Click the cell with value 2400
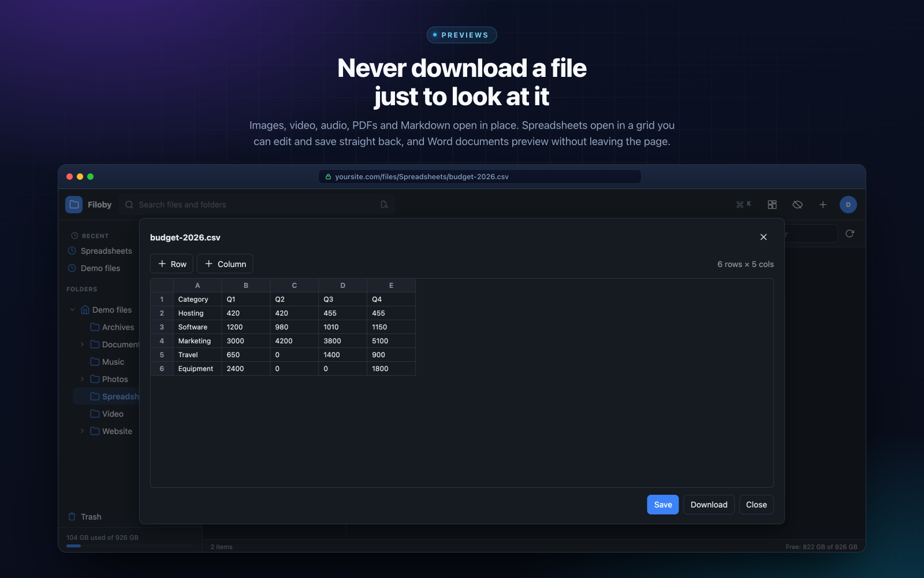The width and height of the screenshot is (924, 578). (246, 369)
